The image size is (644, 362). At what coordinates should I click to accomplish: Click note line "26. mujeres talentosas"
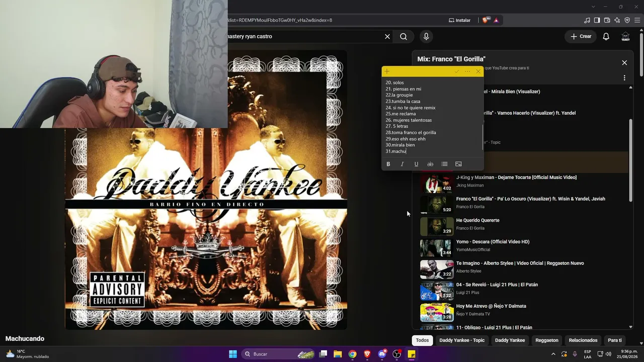(409, 120)
